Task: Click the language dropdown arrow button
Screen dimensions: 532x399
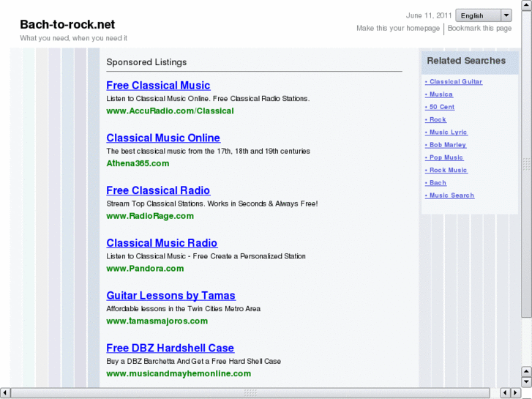Action: point(506,15)
